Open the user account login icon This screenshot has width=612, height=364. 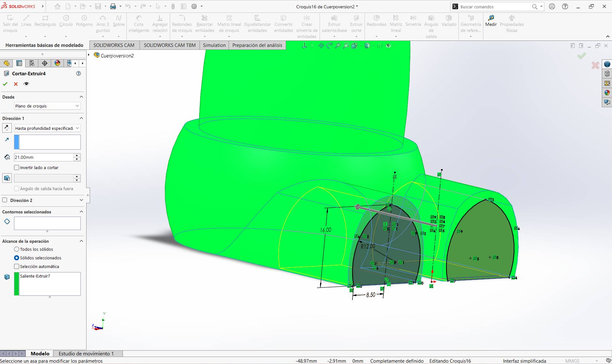pyautogui.click(x=552, y=6)
